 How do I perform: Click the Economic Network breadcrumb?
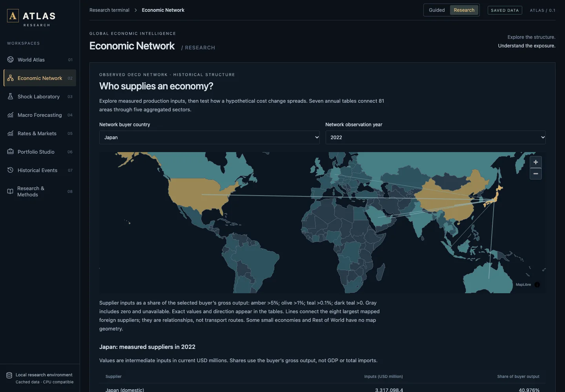pyautogui.click(x=163, y=10)
